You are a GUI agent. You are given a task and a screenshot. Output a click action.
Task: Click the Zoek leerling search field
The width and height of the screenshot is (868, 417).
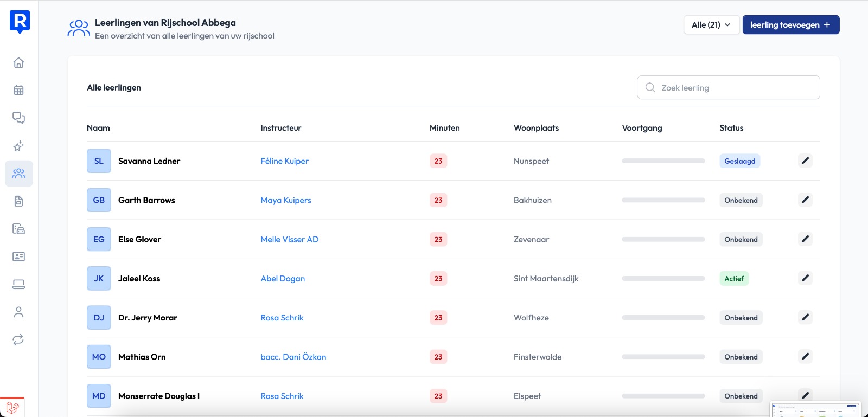point(728,87)
